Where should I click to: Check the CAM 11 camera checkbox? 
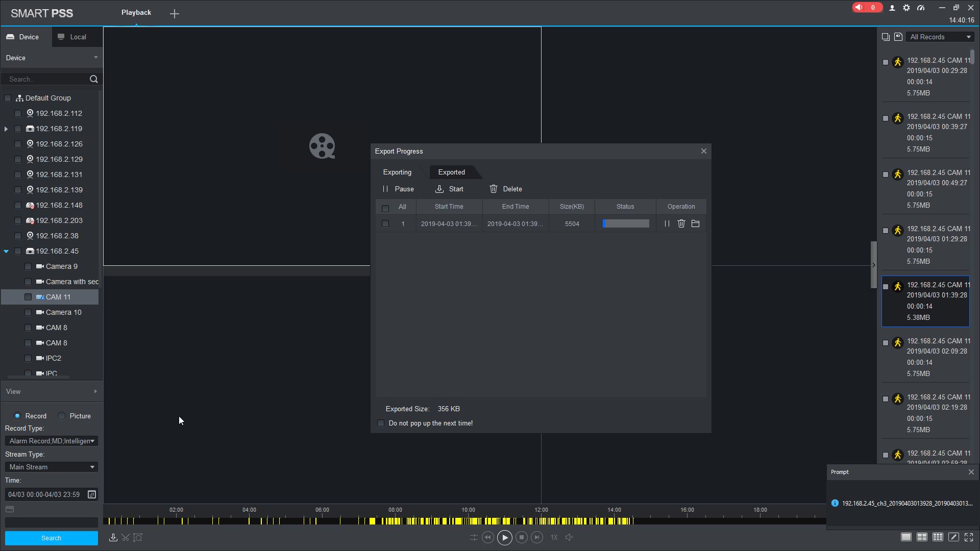coord(28,297)
